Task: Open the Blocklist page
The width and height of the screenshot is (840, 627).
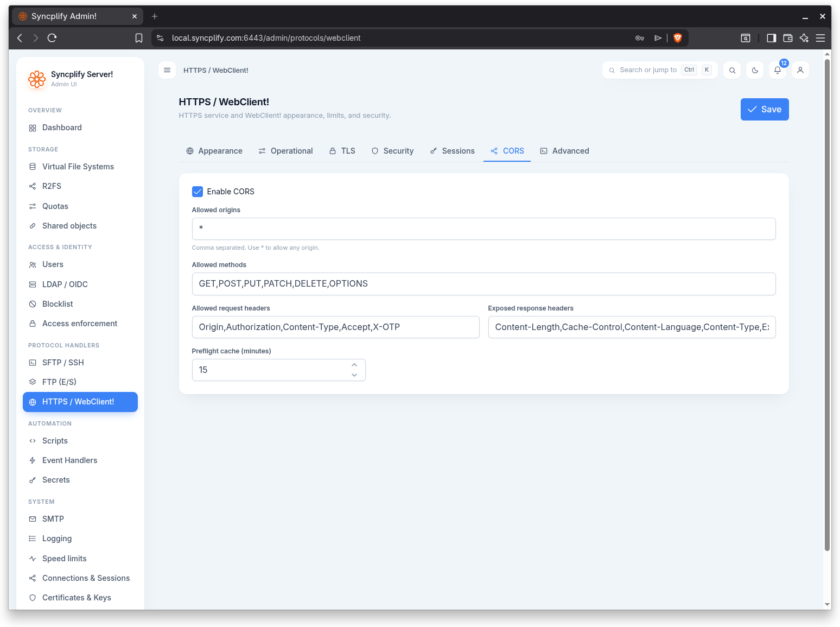Action: (80, 304)
